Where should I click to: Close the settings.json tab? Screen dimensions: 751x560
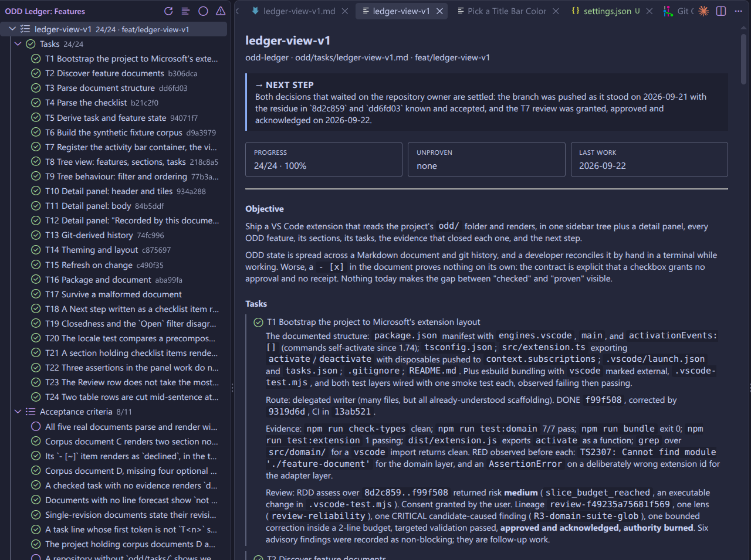(x=649, y=11)
